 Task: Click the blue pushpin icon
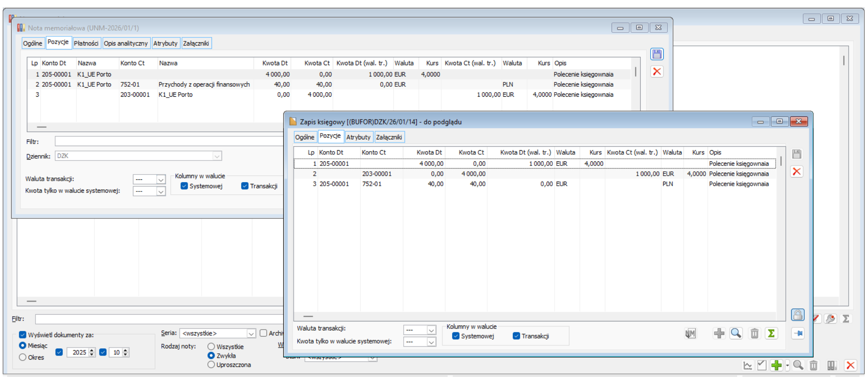798,333
